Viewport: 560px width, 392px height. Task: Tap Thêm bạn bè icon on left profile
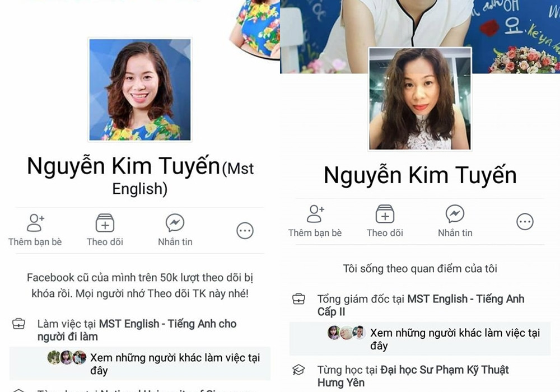[35, 223]
